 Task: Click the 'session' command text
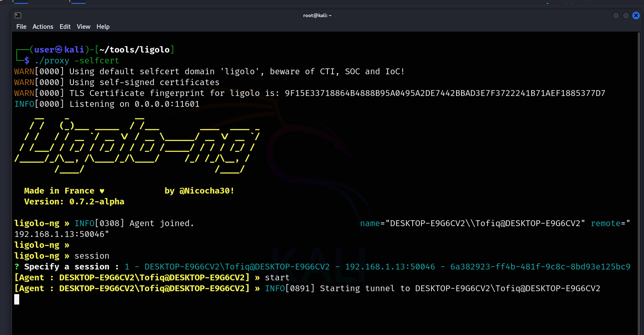[92, 256]
